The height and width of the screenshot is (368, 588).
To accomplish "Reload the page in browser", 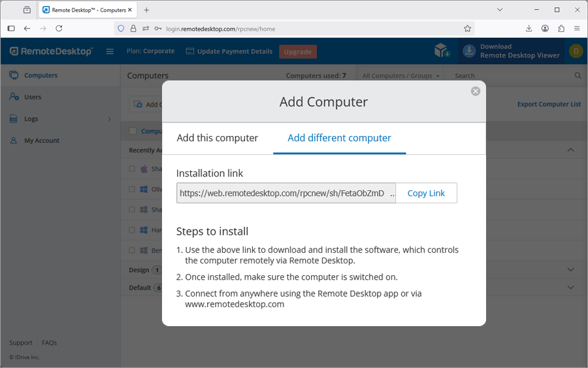I will (x=59, y=28).
